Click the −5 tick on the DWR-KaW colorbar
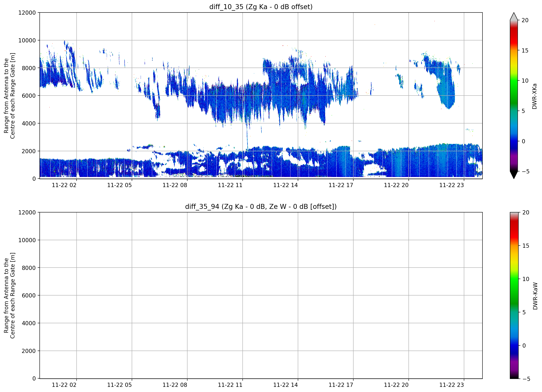 pyautogui.click(x=526, y=379)
